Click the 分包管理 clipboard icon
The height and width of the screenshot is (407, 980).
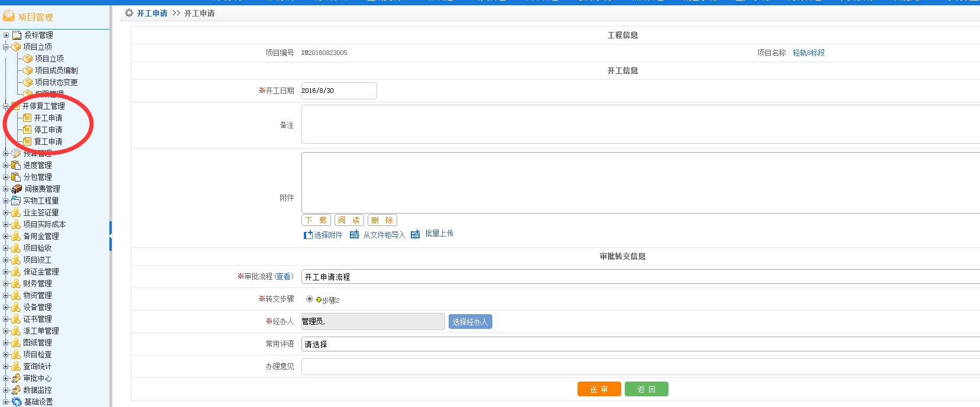click(16, 177)
